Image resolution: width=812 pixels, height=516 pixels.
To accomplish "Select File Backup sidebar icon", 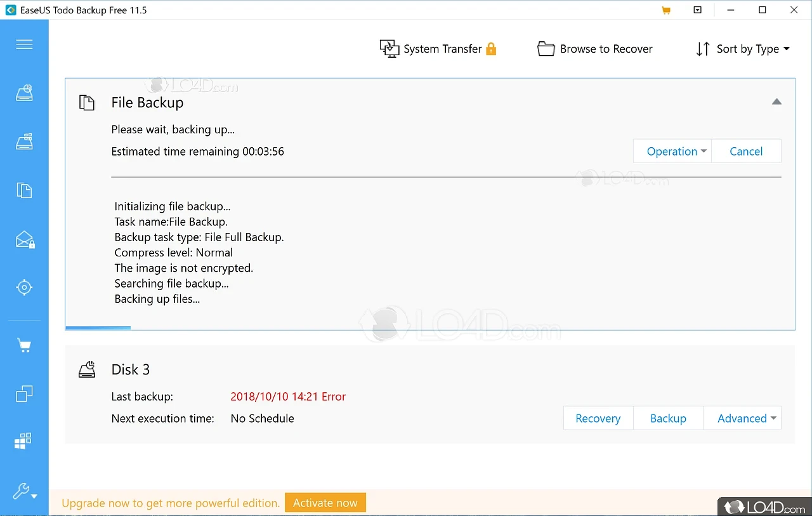I will point(24,190).
